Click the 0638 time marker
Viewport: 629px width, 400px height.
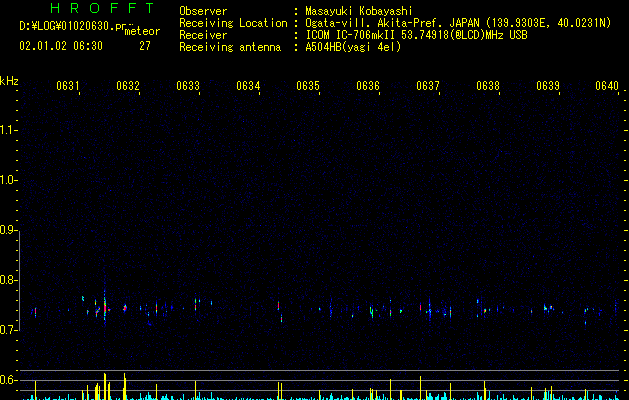pyautogui.click(x=488, y=86)
